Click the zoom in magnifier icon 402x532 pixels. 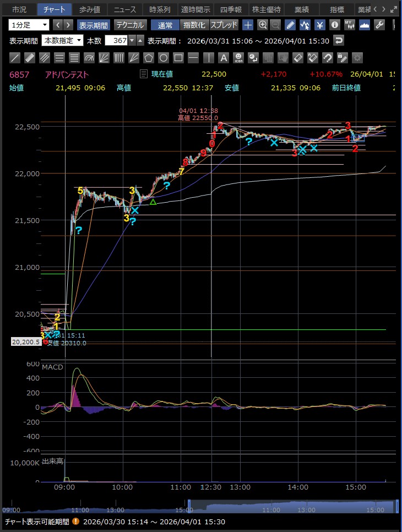[x=263, y=25]
